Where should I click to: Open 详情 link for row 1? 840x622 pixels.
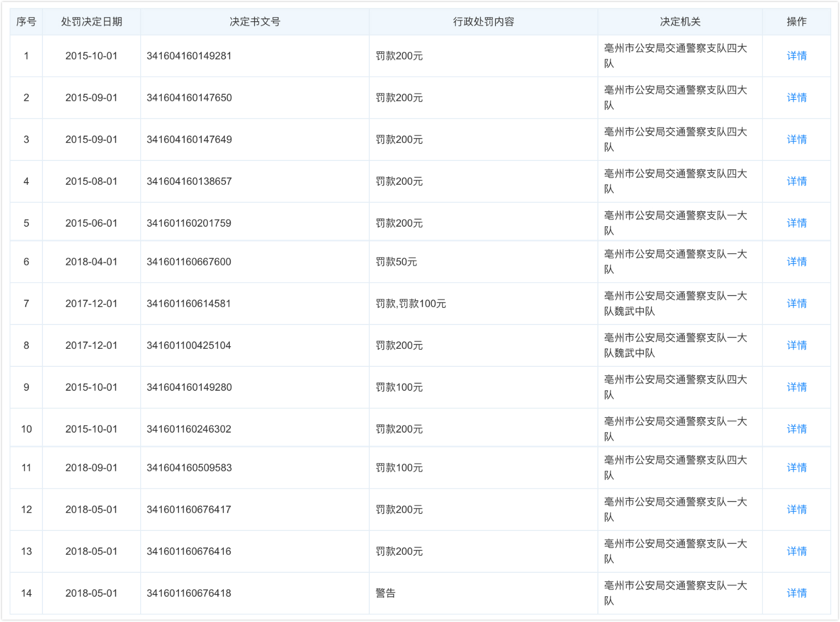pyautogui.click(x=796, y=56)
